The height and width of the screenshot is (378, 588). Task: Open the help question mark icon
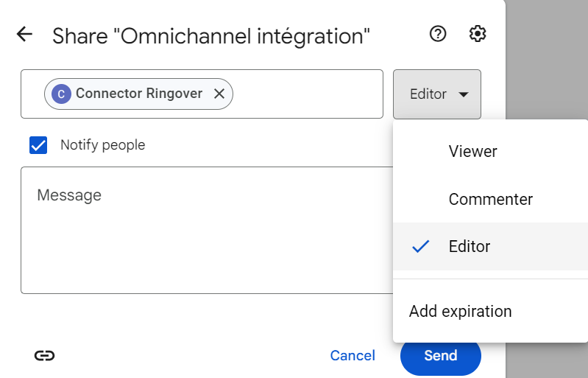pos(438,34)
